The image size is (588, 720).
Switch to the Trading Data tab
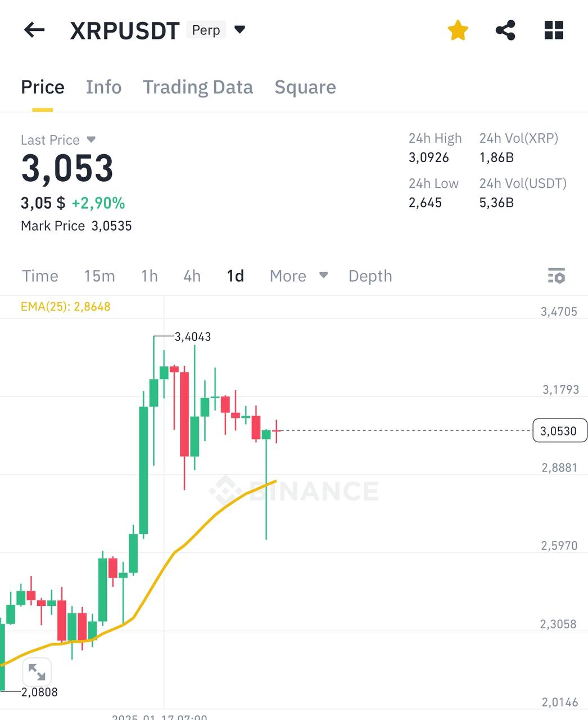coord(198,87)
